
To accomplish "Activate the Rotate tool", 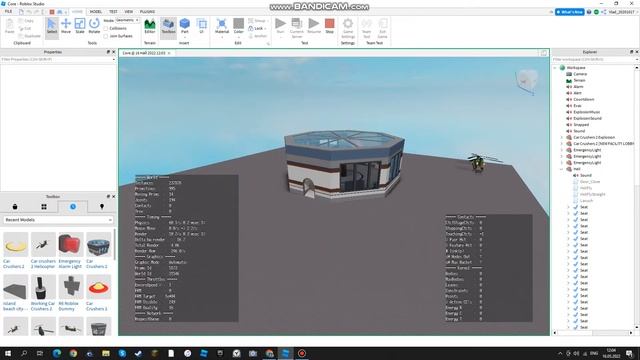I will pos(94,27).
